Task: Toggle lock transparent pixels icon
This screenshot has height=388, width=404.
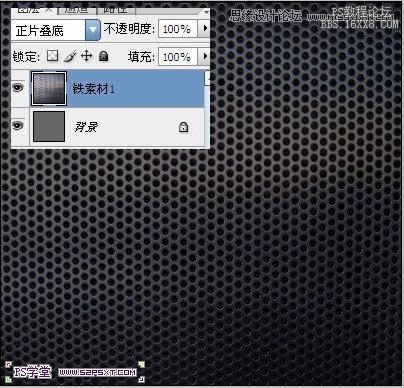Action: pyautogui.click(x=52, y=56)
